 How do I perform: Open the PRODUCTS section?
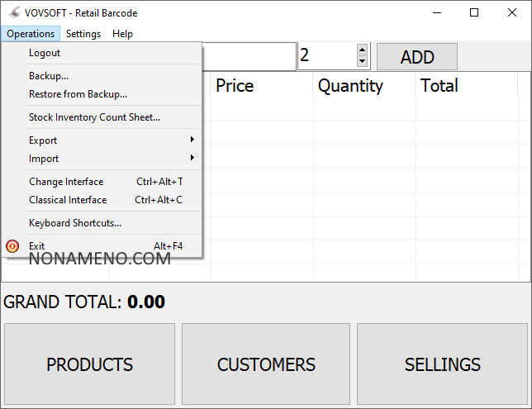point(89,364)
